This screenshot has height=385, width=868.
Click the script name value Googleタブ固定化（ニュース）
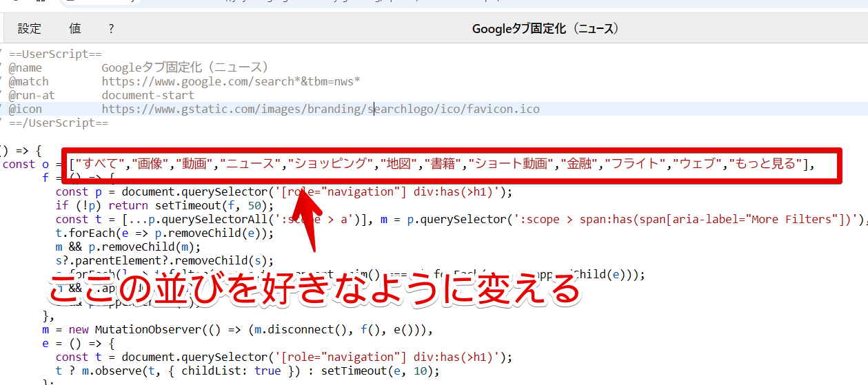[185, 67]
